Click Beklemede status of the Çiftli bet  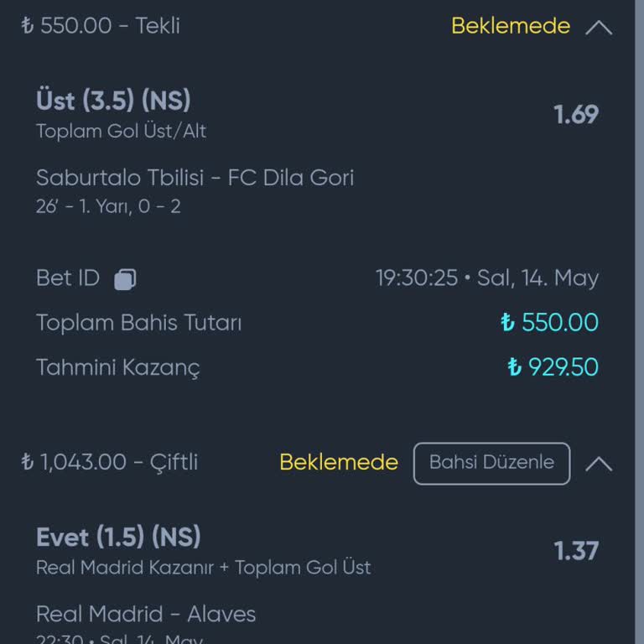pos(339,462)
